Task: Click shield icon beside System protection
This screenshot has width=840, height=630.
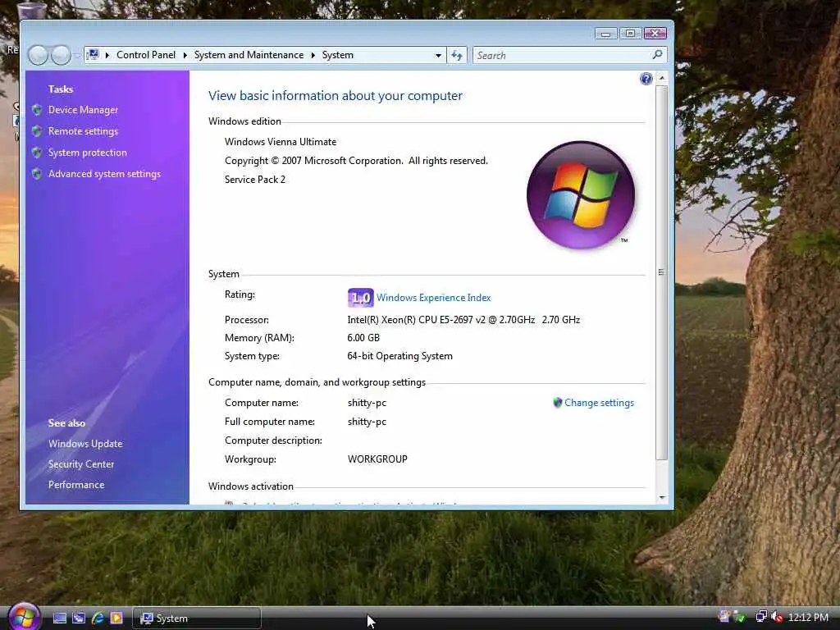Action: click(37, 153)
